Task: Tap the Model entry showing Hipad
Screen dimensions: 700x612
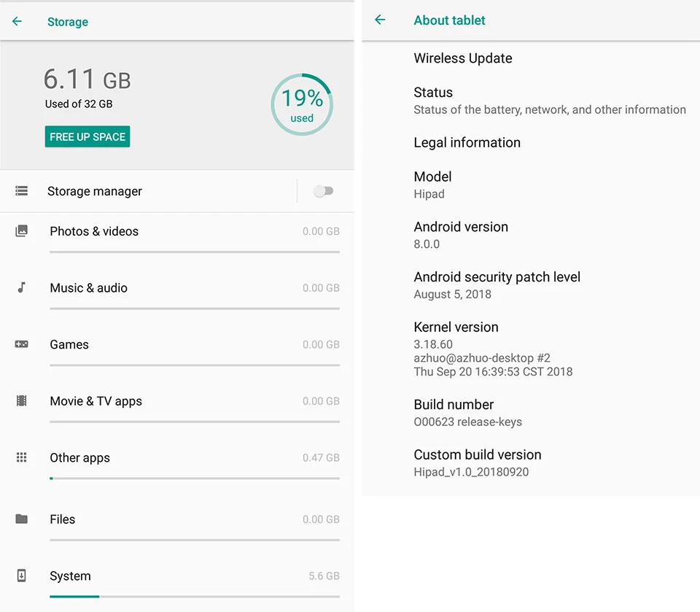Action: point(531,185)
